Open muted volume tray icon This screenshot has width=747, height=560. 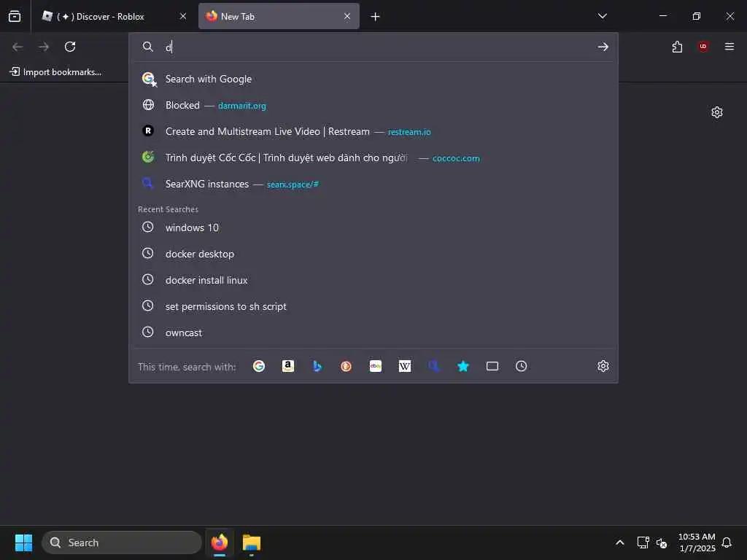point(662,542)
